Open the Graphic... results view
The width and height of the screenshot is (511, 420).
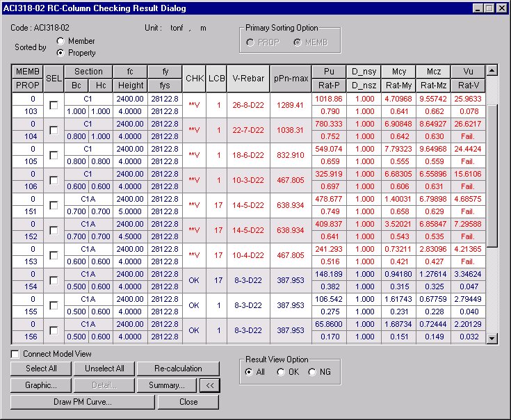click(x=41, y=385)
